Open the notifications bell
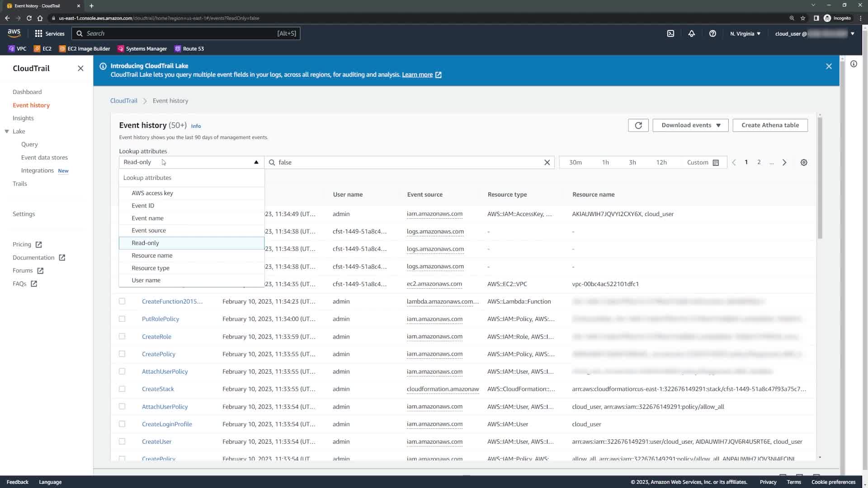 point(691,33)
